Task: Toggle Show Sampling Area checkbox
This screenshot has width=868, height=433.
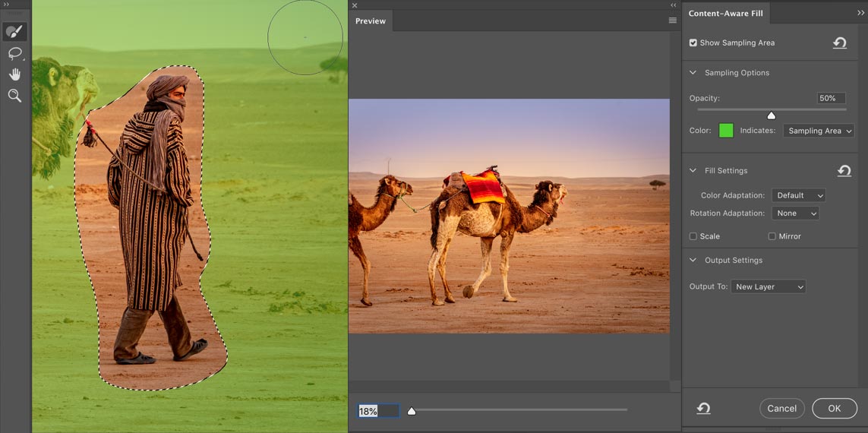Action: (x=693, y=43)
